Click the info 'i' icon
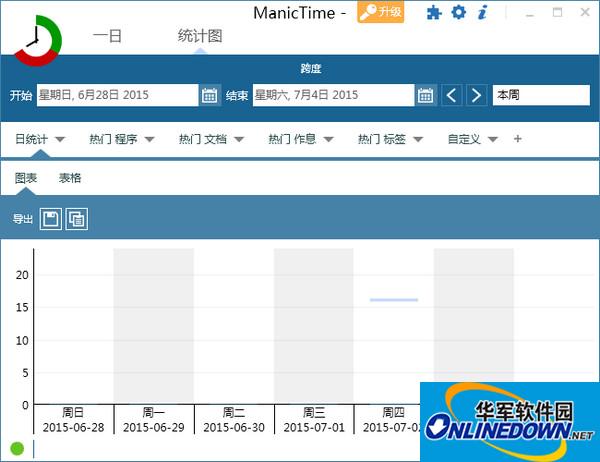The height and width of the screenshot is (462, 600). point(483,12)
